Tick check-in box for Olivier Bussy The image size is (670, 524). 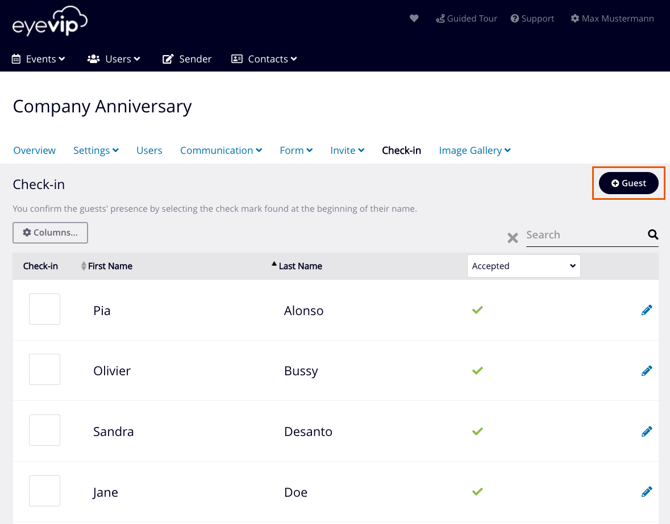pos(45,370)
